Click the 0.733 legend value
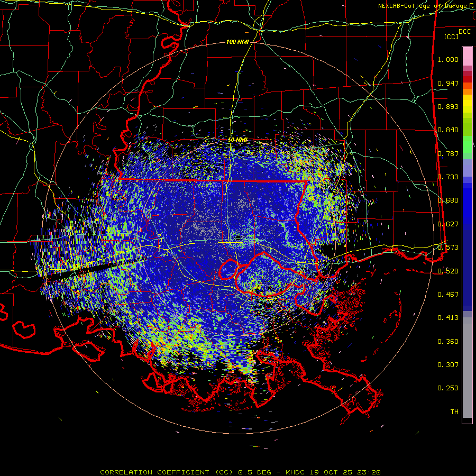This screenshot has height=476, width=476. (448, 177)
